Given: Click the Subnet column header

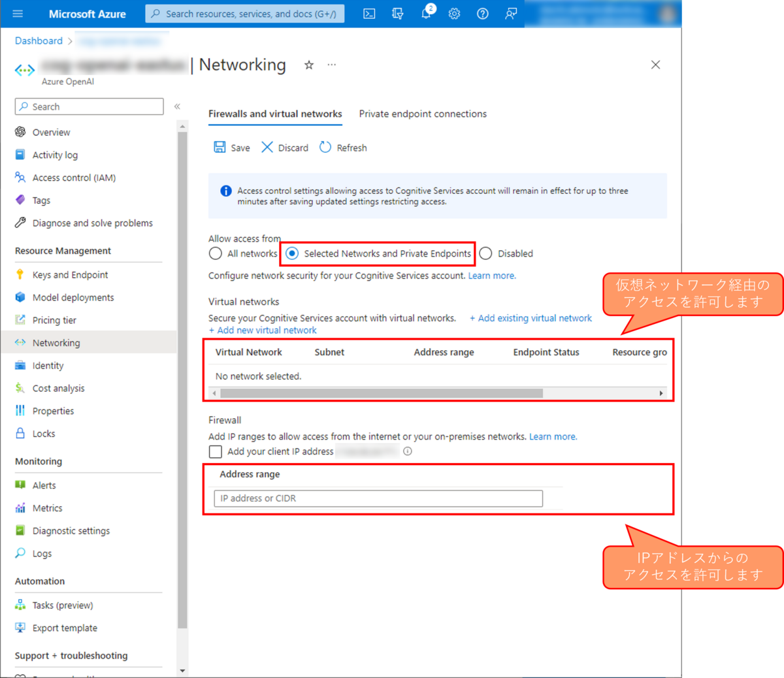Looking at the screenshot, I should pos(329,352).
